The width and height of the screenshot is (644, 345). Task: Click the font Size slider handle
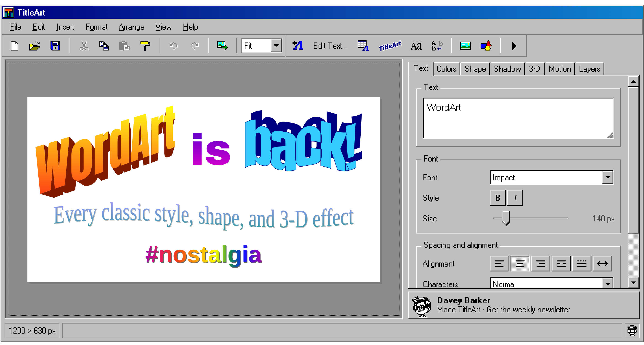[506, 218]
